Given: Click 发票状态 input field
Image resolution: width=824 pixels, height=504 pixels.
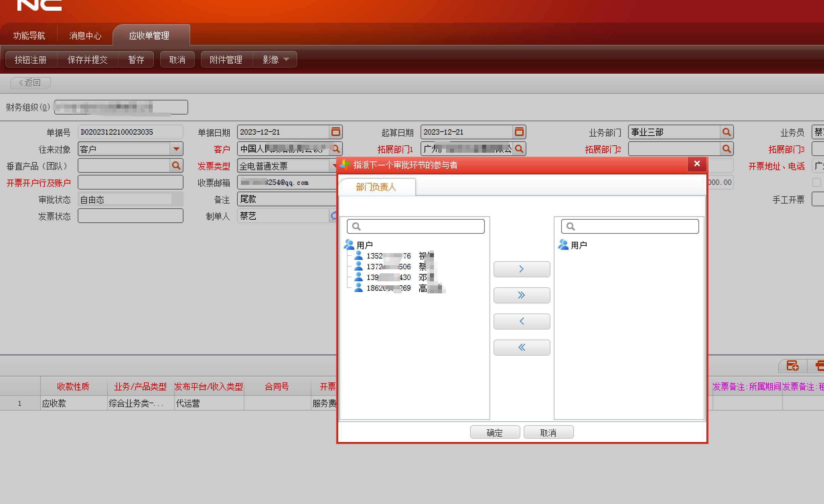Looking at the screenshot, I should coord(131,216).
